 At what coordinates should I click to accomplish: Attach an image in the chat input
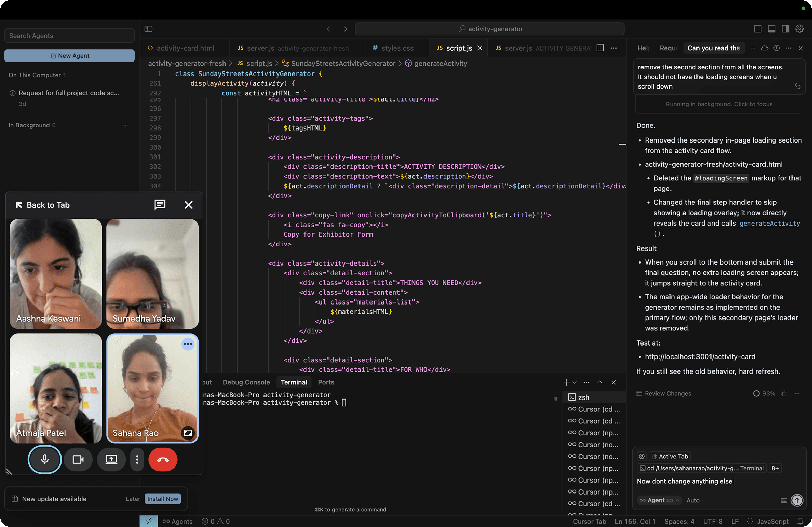pyautogui.click(x=784, y=500)
